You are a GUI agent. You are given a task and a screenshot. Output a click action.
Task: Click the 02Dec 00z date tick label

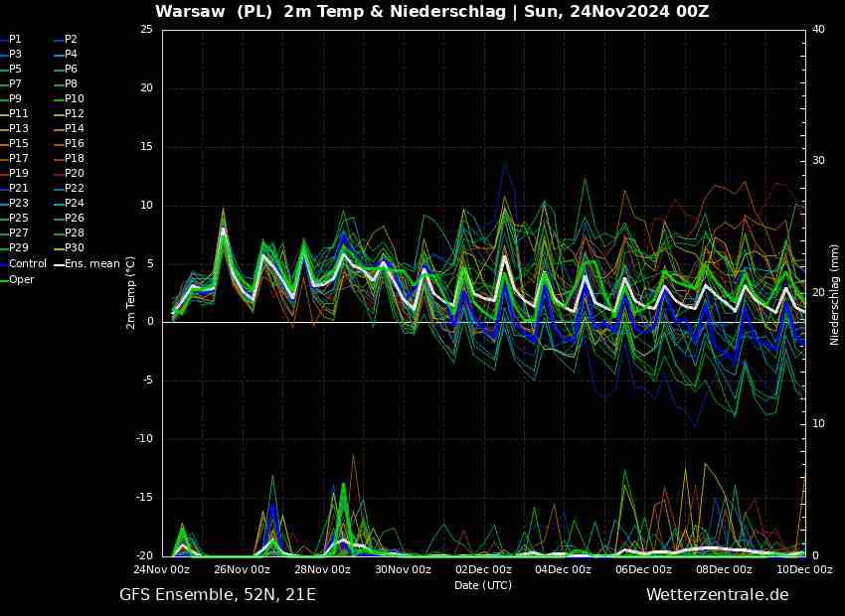click(483, 569)
